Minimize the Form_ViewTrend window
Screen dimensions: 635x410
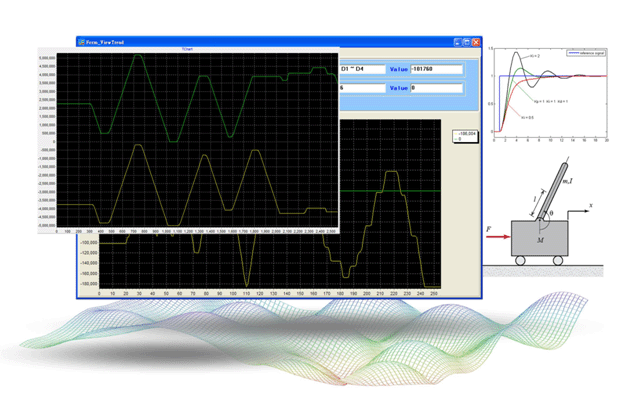pyautogui.click(x=458, y=42)
